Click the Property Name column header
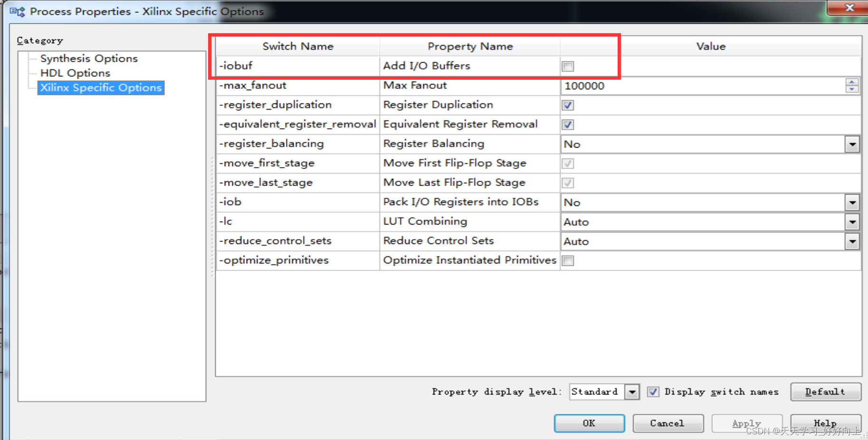This screenshot has height=440, width=868. click(x=470, y=47)
